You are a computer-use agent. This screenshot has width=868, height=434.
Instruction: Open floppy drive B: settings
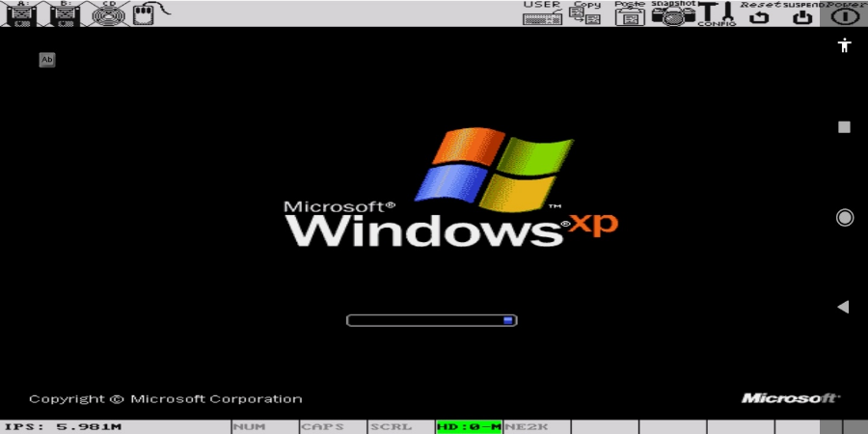(66, 14)
